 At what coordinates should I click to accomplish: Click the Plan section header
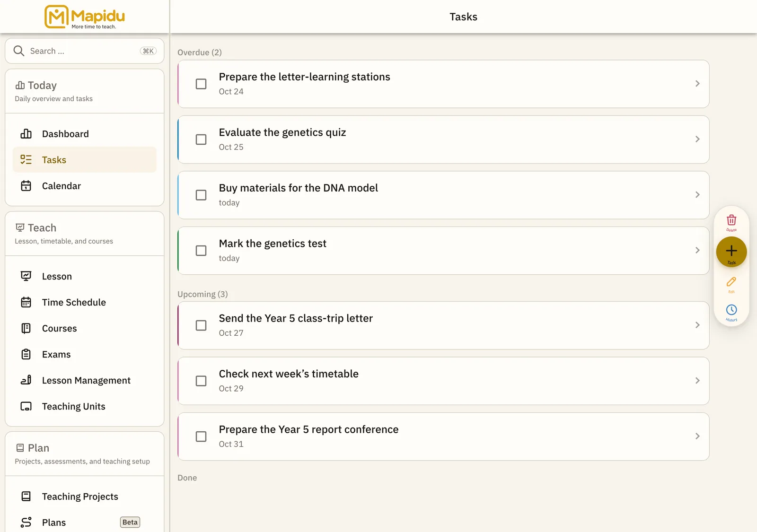[x=85, y=454]
